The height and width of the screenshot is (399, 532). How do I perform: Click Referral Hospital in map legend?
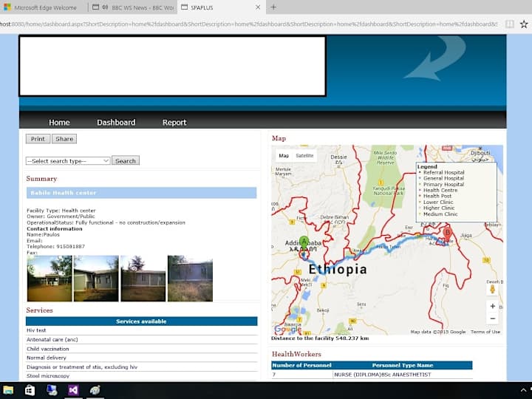444,172
